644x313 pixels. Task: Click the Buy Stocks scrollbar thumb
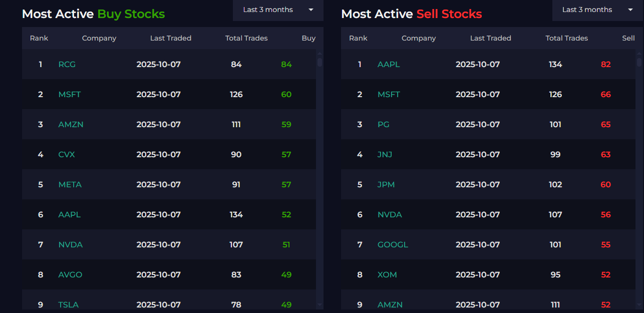319,62
